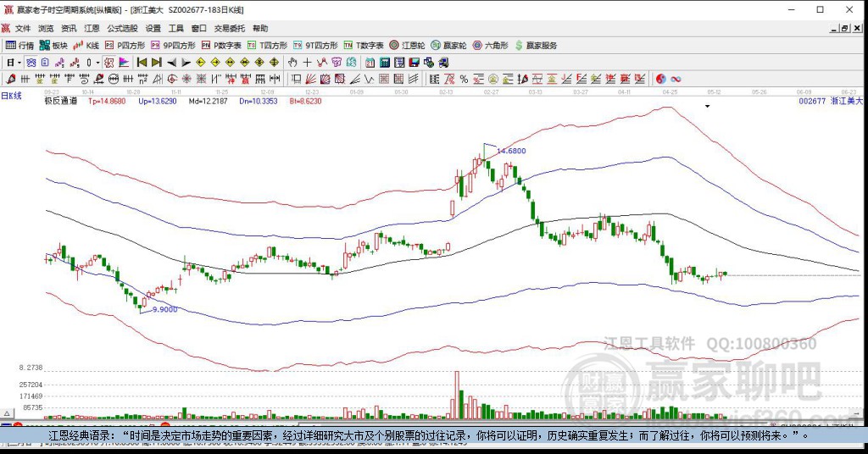Image resolution: width=868 pixels, height=454 pixels.
Task: Click the floppy disk save icon
Action: coord(414,63)
